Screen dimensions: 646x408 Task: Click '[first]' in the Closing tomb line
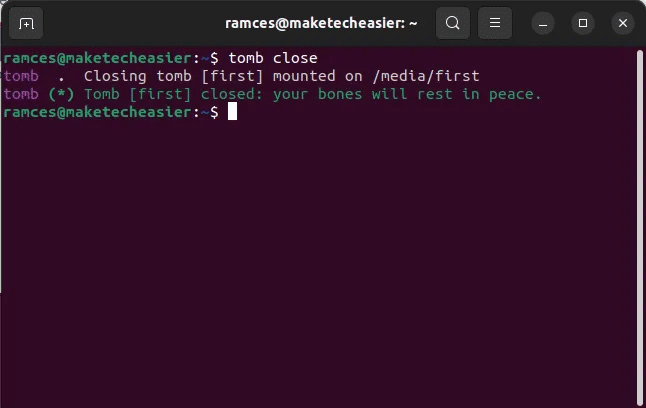tap(232, 76)
